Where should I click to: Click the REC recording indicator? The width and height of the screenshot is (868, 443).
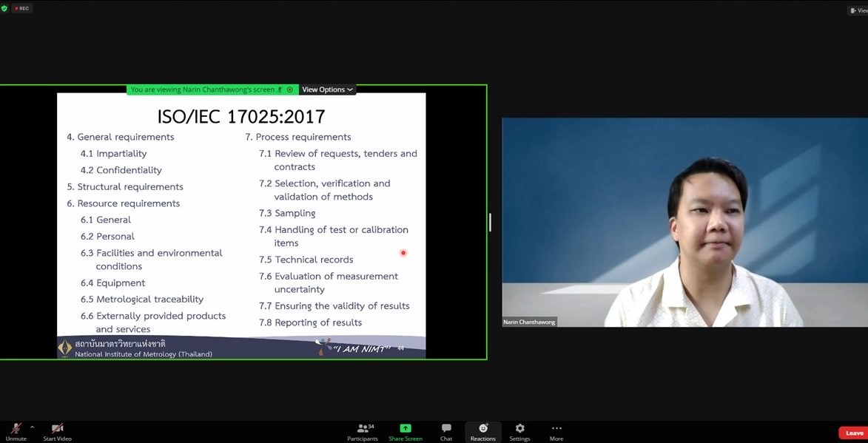[22, 9]
